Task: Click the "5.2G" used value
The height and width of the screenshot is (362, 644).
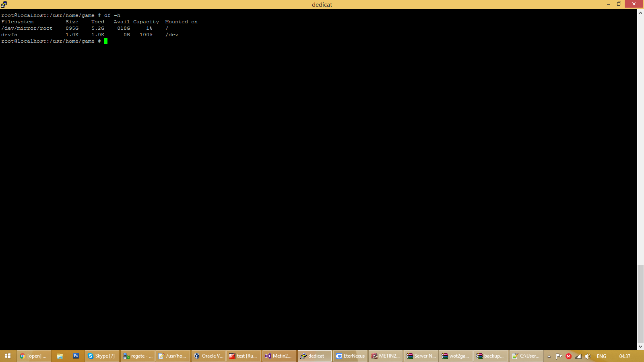Action: tap(98, 28)
